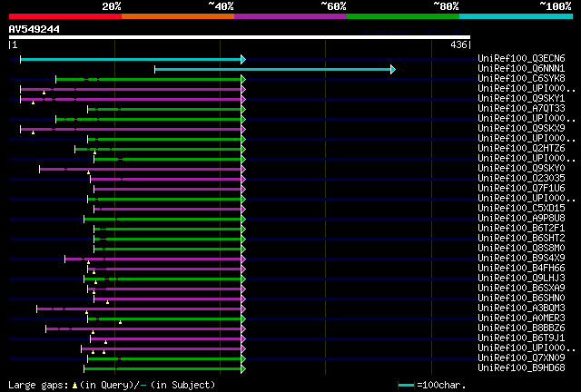Select the UniRef100_B9S4X9 label
This screenshot has width=581, height=392.
(521, 259)
